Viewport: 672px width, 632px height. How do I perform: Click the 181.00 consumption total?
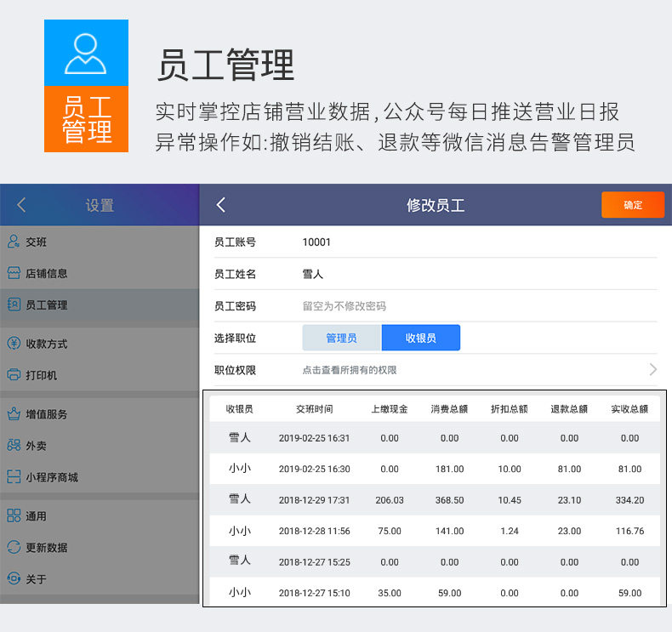450,470
